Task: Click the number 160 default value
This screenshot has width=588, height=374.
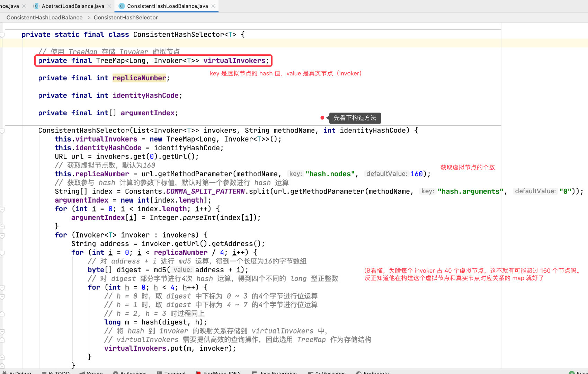Action: click(417, 174)
